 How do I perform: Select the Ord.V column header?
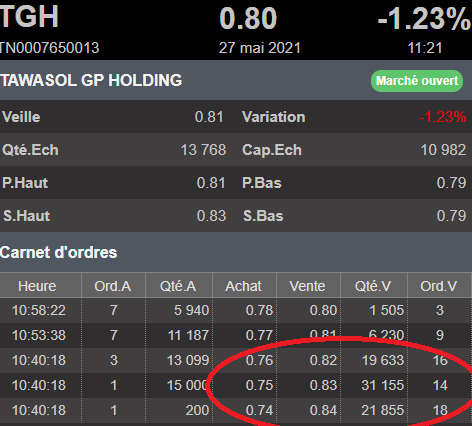tap(439, 286)
